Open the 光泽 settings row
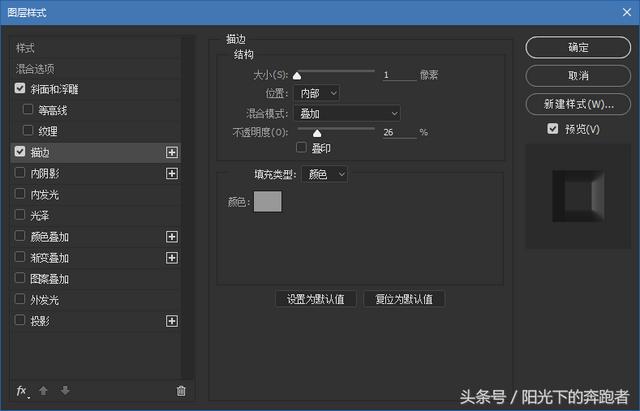Screen dimensions: 640x411 pyautogui.click(x=96, y=215)
